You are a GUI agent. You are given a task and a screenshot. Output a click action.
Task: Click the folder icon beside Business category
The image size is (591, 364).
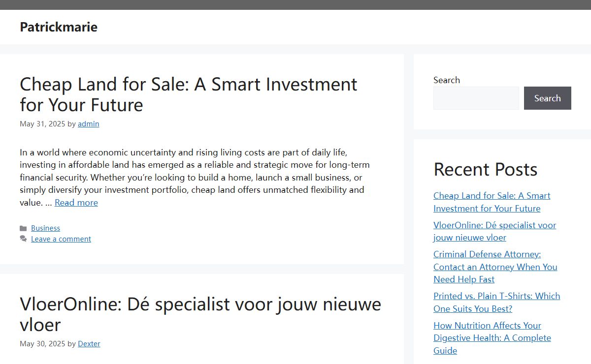23,228
